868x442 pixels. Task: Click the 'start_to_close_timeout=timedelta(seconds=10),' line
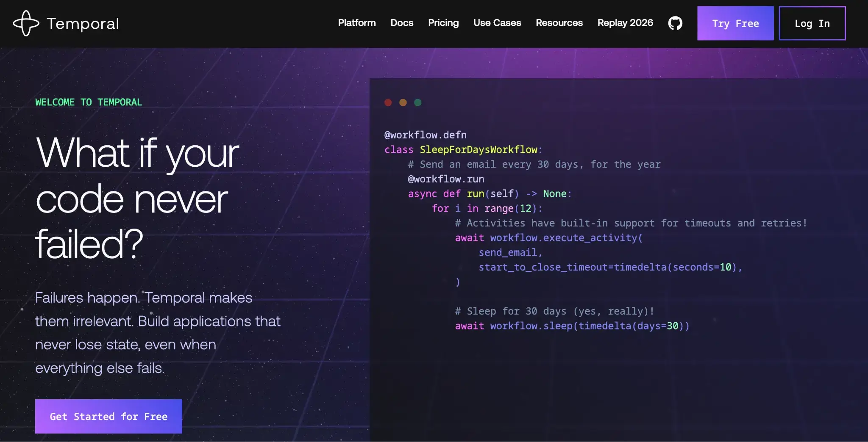611,267
